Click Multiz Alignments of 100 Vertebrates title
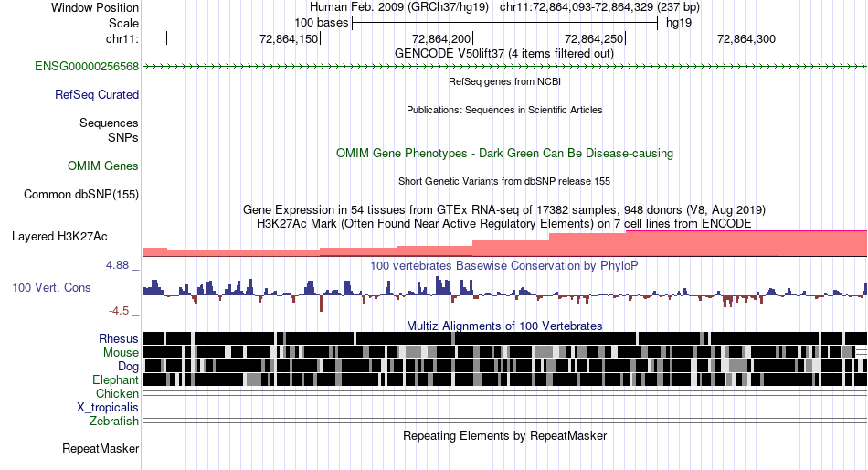 pyautogui.click(x=504, y=326)
